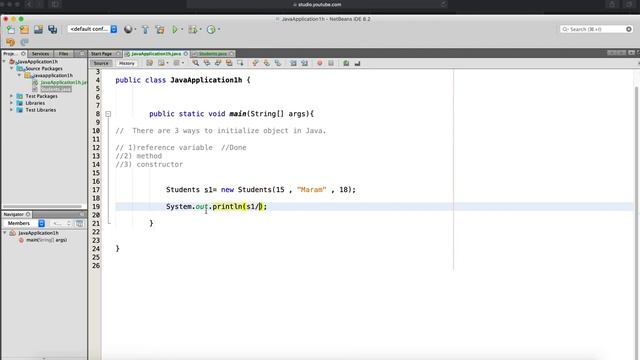This screenshot has height=360, width=640.
Task: Close the Start Page tab
Action: pos(118,53)
